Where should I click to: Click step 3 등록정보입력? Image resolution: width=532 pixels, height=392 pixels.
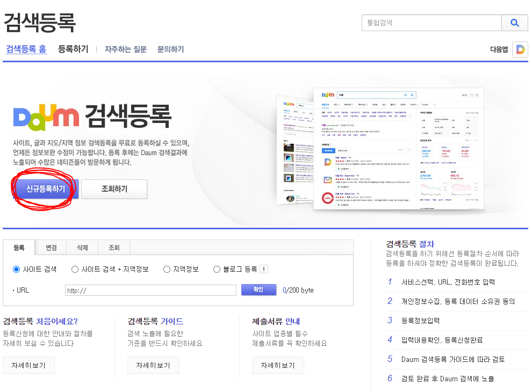[420, 321]
